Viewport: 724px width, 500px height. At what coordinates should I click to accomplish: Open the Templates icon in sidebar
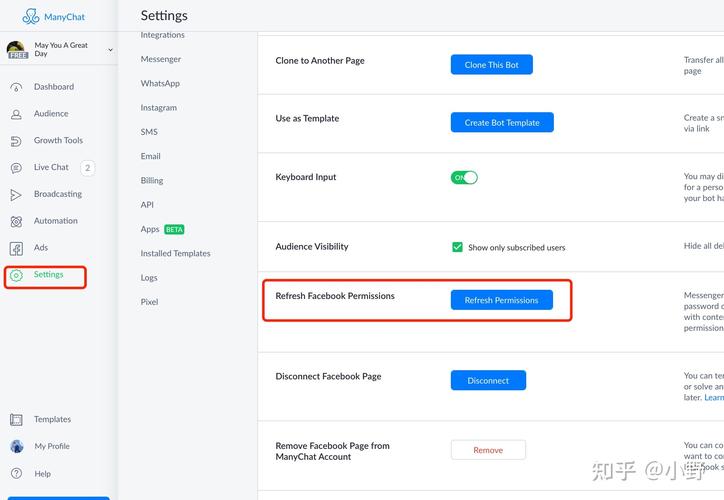pyautogui.click(x=16, y=420)
